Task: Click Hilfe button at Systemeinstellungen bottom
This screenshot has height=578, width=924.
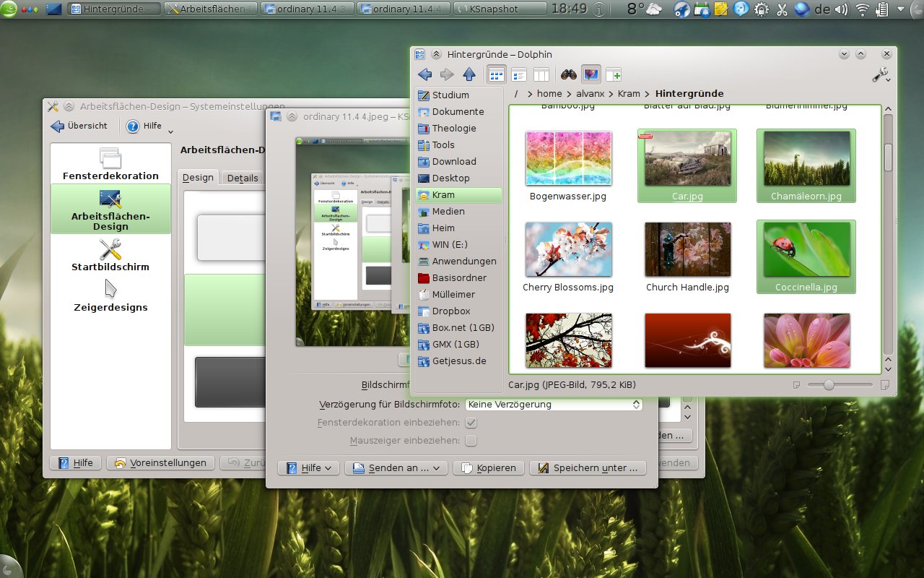Action: pos(75,462)
